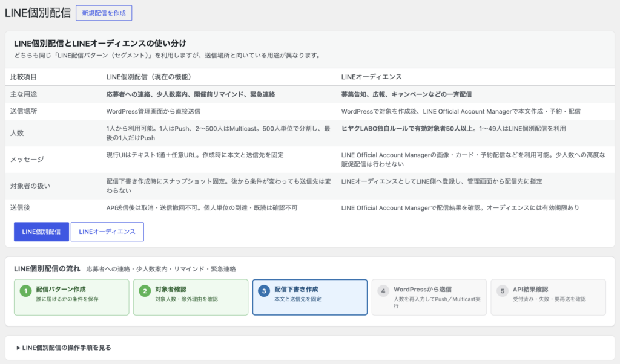
Task: Click cell LINEオーディエンスとしてLINE側へ登録
Action: [441, 181]
